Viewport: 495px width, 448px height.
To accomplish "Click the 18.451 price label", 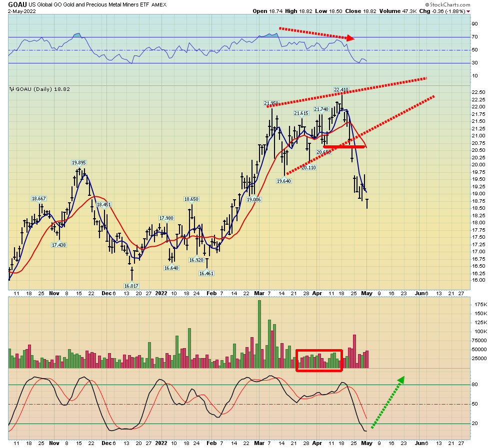I will pos(104,205).
